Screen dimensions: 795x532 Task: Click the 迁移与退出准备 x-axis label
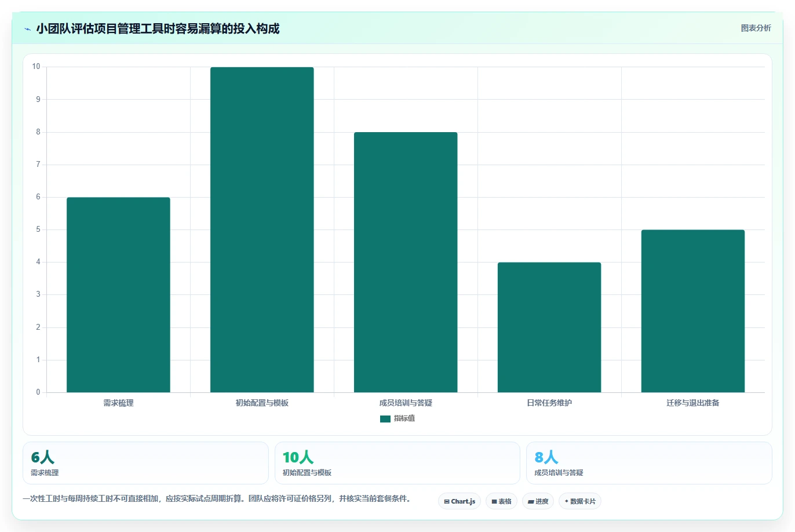[693, 403]
